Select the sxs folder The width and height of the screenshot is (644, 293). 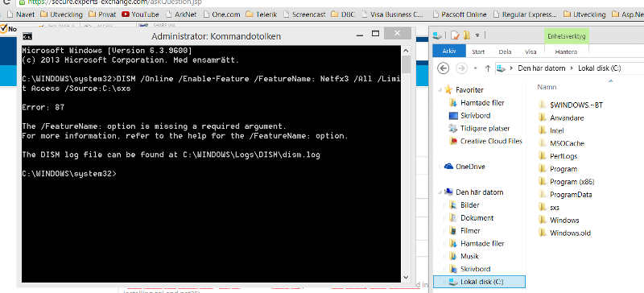549,207
